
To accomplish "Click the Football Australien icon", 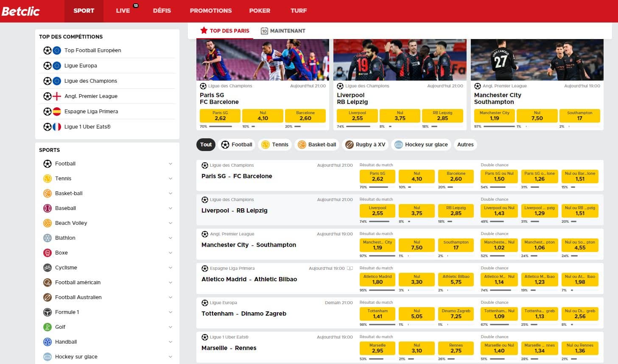I will [x=48, y=297].
